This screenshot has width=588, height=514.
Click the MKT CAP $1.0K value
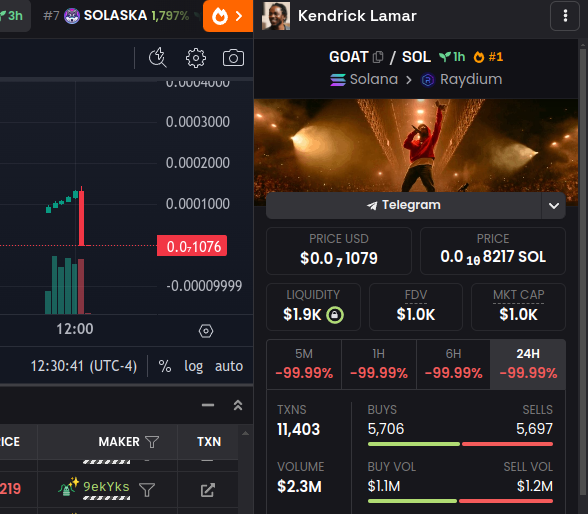518,315
